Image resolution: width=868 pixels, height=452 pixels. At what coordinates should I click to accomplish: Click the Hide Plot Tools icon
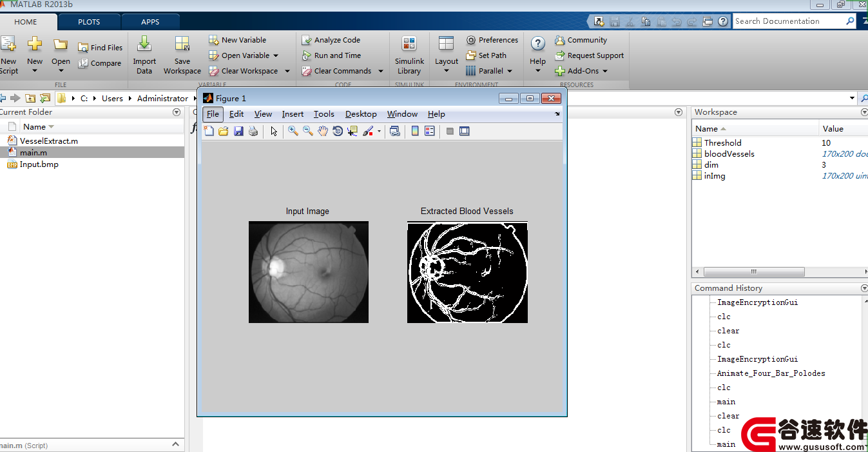tap(450, 131)
